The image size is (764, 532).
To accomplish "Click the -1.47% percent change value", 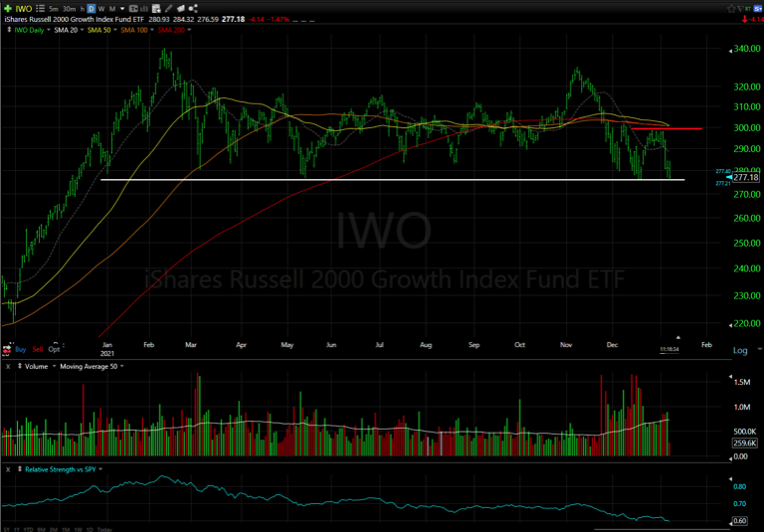I will click(281, 20).
